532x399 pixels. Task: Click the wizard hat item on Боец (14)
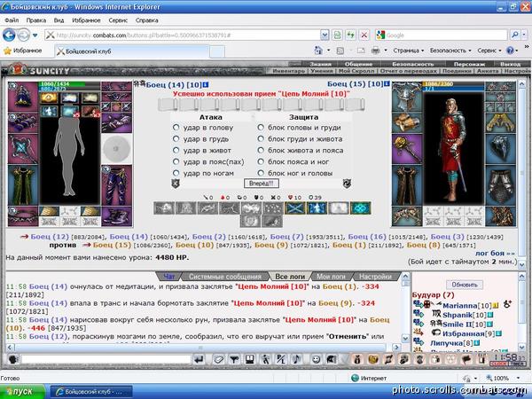point(23,97)
